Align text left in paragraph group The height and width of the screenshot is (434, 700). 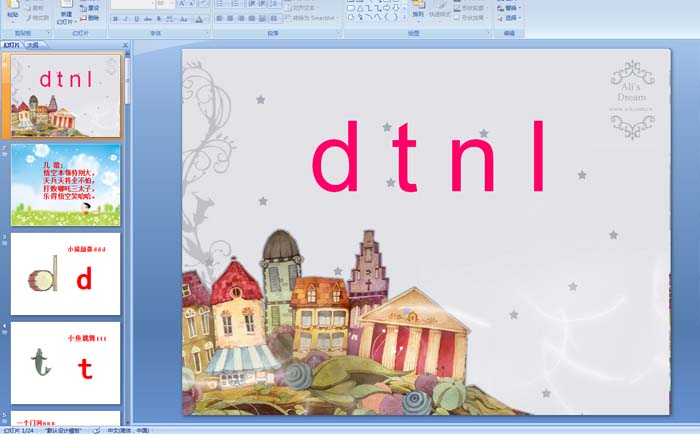point(220,19)
